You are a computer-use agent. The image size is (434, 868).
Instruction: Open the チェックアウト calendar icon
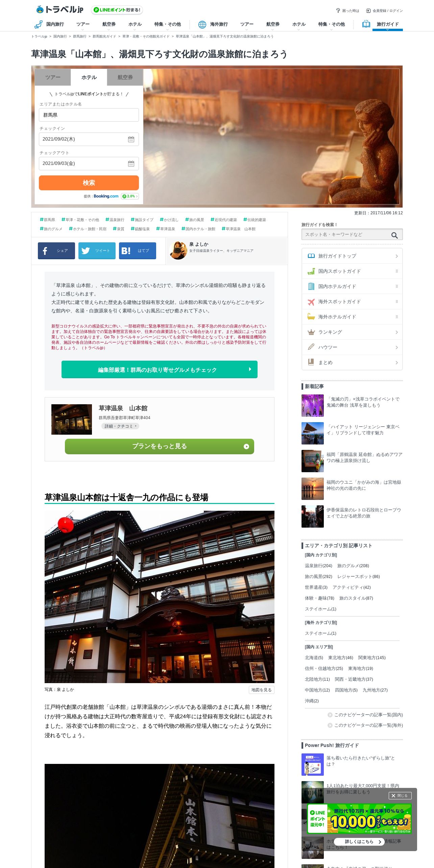(x=131, y=164)
